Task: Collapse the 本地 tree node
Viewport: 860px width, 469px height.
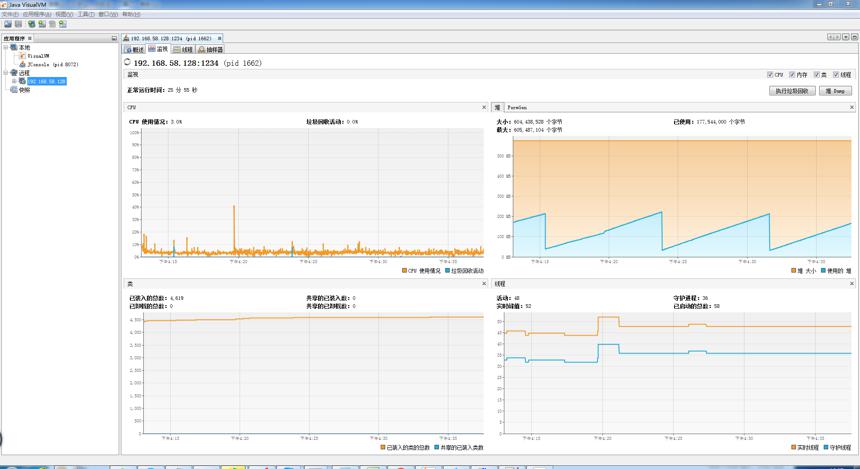Action: [6, 48]
